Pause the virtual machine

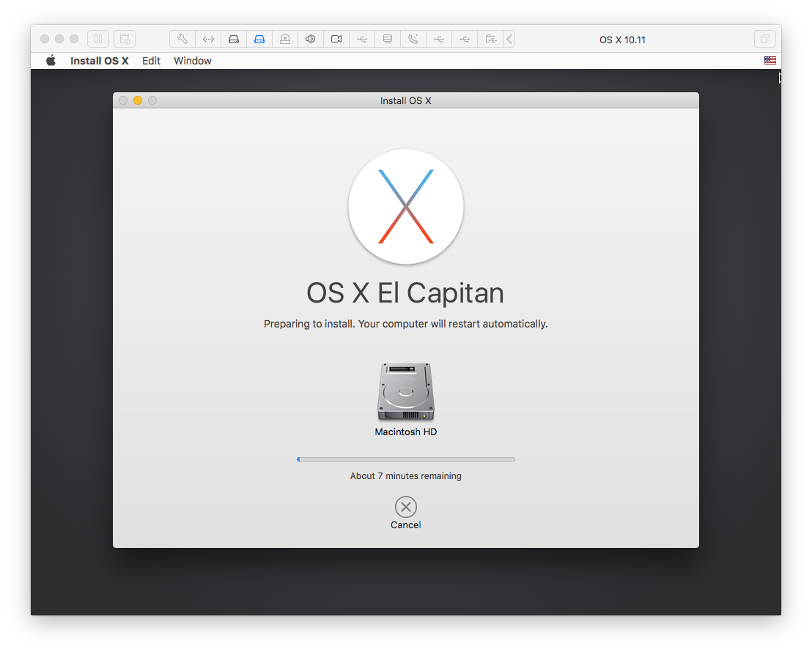click(98, 39)
